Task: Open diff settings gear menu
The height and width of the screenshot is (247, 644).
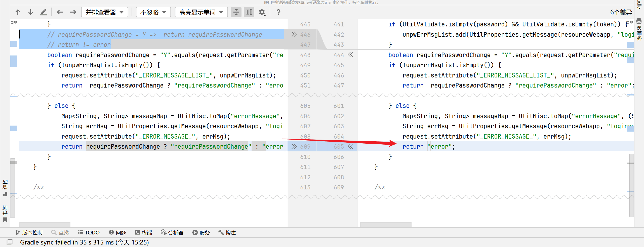Action: (262, 12)
